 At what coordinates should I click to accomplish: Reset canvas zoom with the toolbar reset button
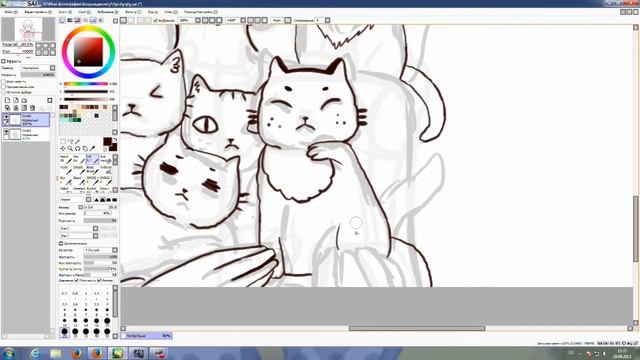pos(219,20)
